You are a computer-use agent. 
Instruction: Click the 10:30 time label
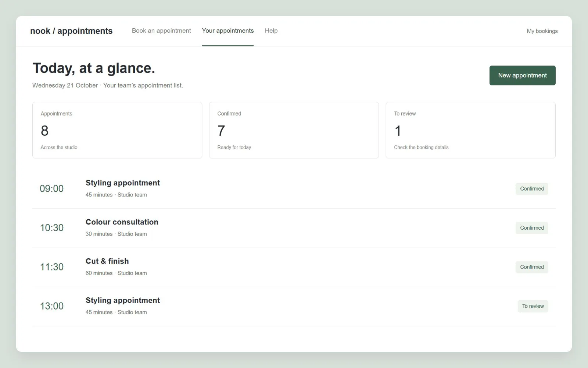(x=52, y=228)
